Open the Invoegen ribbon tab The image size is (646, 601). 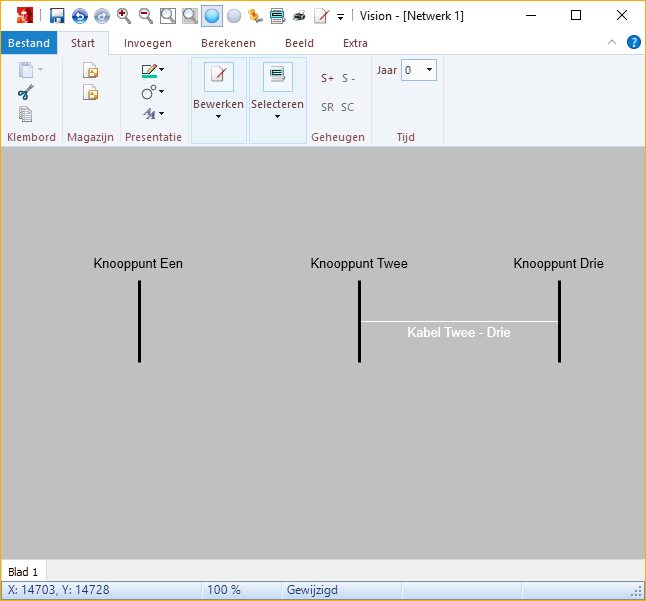click(147, 43)
